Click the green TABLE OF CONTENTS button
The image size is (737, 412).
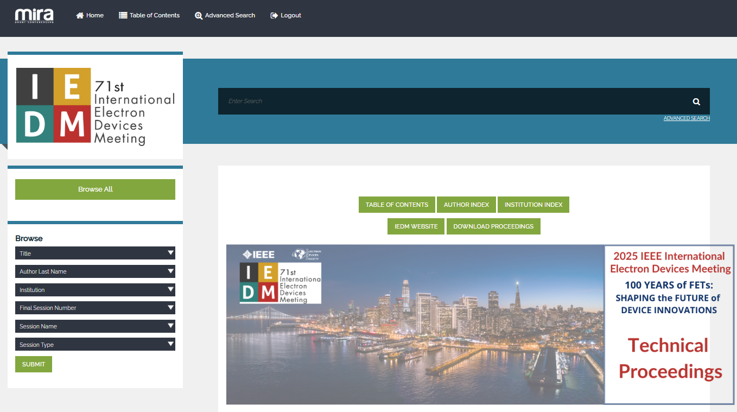pyautogui.click(x=397, y=205)
